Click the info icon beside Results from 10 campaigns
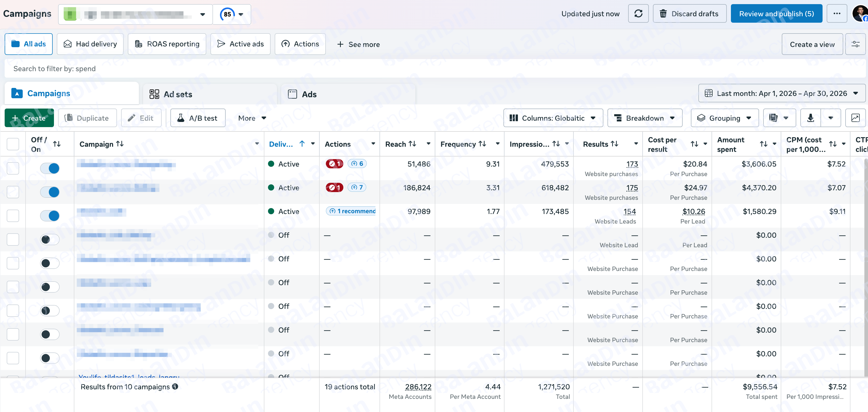The height and width of the screenshot is (412, 868). click(175, 386)
